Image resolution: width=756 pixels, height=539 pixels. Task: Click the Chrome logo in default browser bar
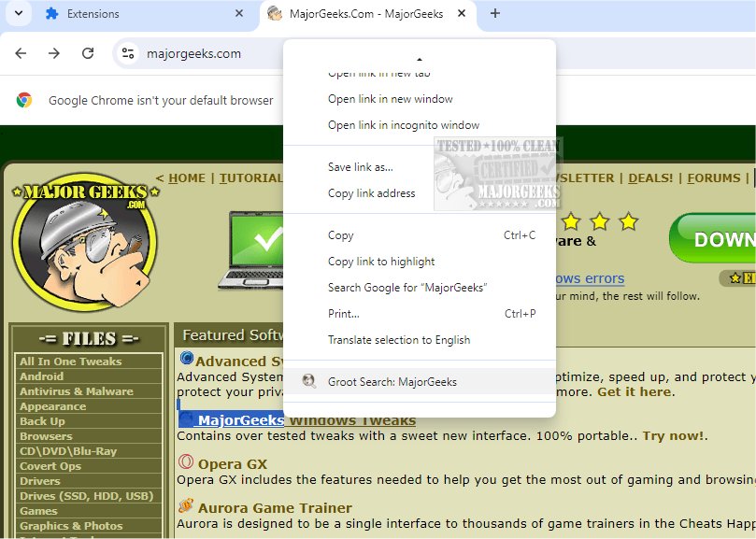coord(24,100)
